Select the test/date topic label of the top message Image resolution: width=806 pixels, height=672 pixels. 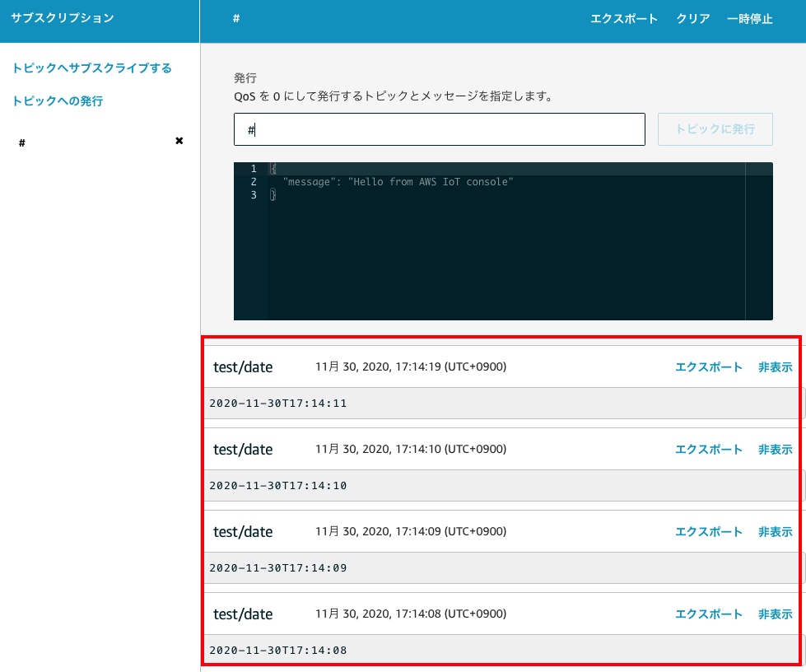click(243, 367)
